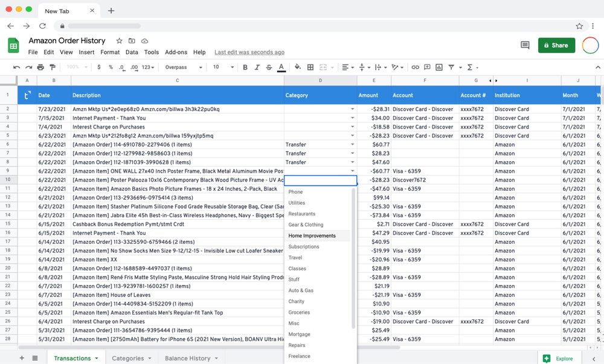604x364 pixels.
Task: Open the Format menu
Action: (x=110, y=53)
